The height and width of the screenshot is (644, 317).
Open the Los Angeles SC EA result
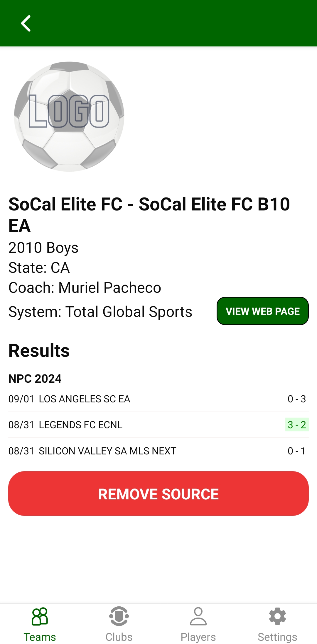[x=85, y=399]
